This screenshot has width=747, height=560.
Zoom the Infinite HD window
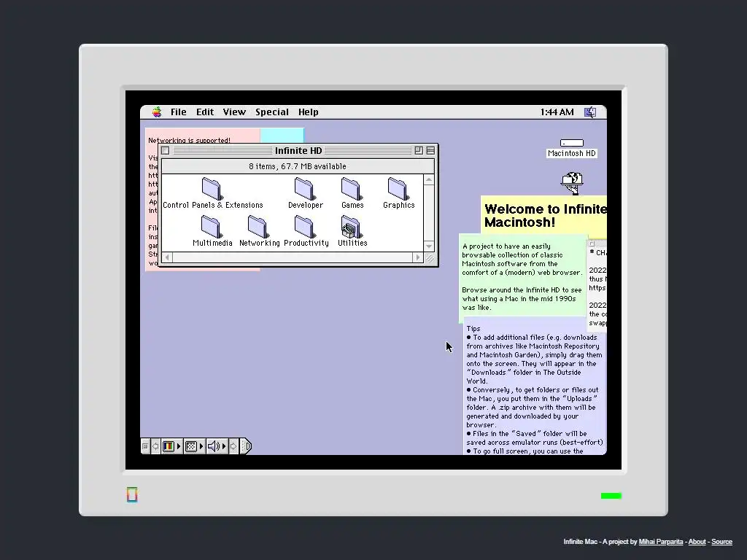[419, 150]
